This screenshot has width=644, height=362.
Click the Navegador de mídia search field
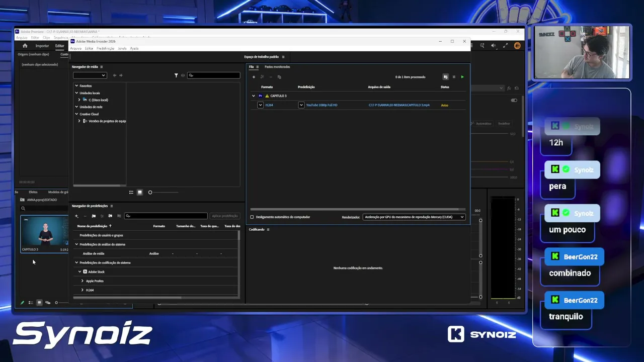coord(214,75)
